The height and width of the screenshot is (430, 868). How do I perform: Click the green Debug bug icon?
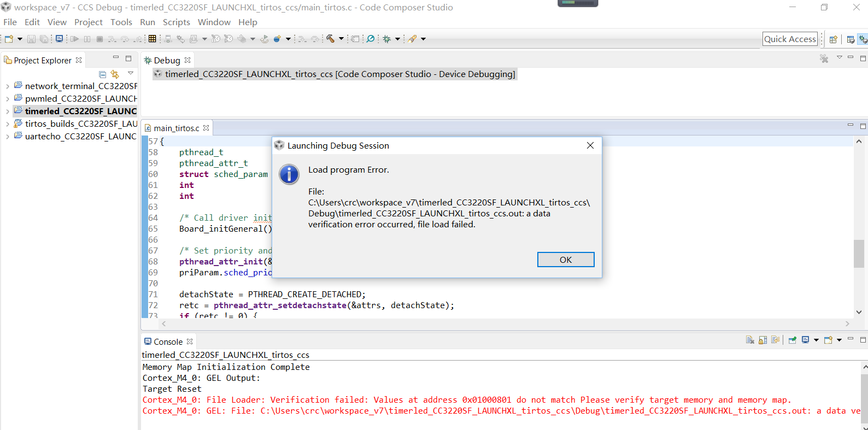tap(387, 39)
